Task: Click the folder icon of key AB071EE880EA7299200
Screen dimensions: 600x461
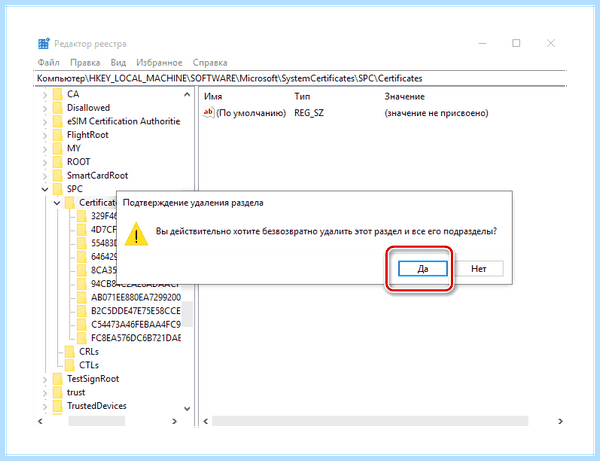Action: coord(82,297)
